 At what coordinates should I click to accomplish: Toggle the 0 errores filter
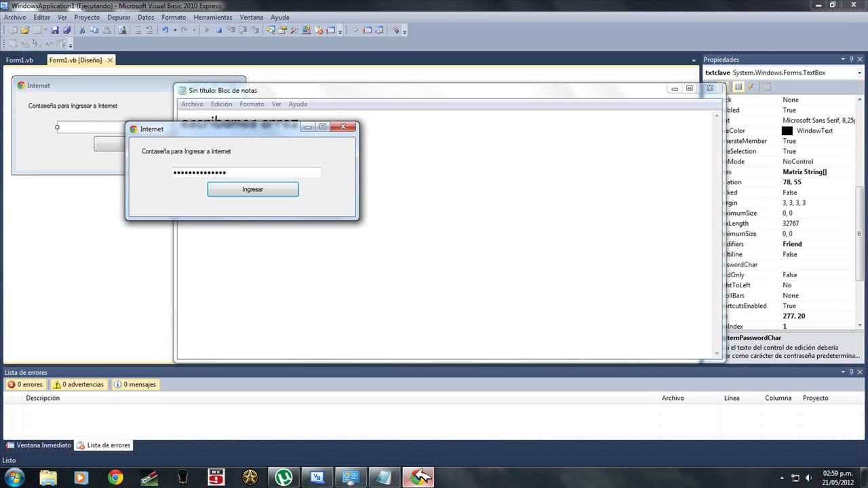(x=24, y=384)
